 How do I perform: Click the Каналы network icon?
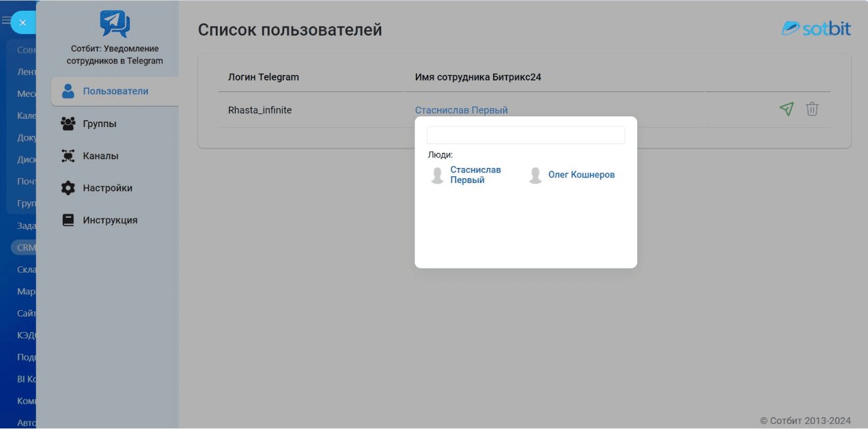tap(68, 156)
